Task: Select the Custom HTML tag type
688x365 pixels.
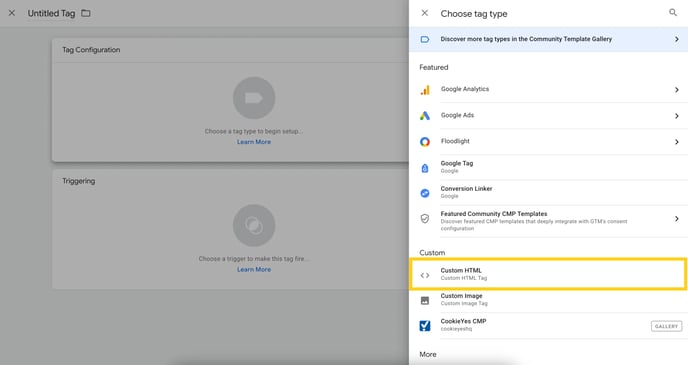Action: pyautogui.click(x=548, y=274)
